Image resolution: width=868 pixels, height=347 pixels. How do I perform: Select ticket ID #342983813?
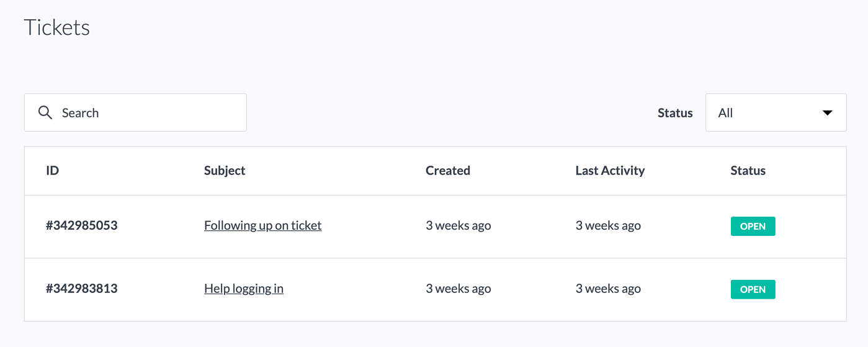point(82,289)
